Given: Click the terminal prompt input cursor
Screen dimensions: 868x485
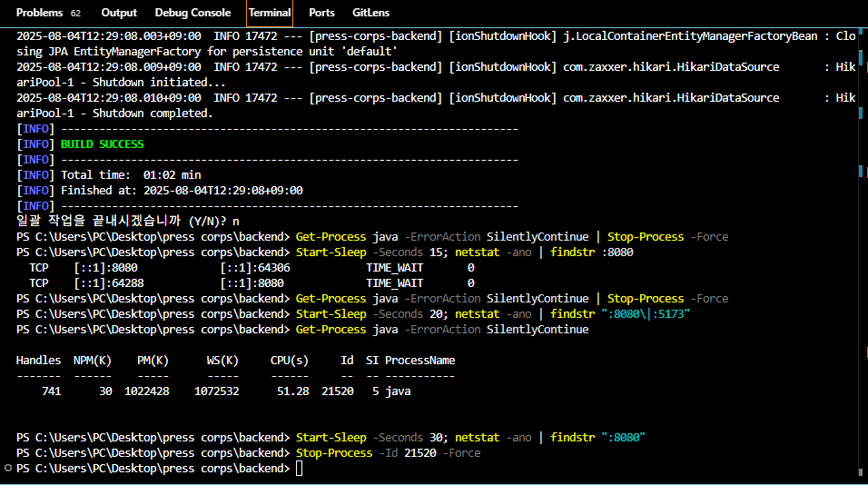Looking at the screenshot, I should click(x=299, y=469).
